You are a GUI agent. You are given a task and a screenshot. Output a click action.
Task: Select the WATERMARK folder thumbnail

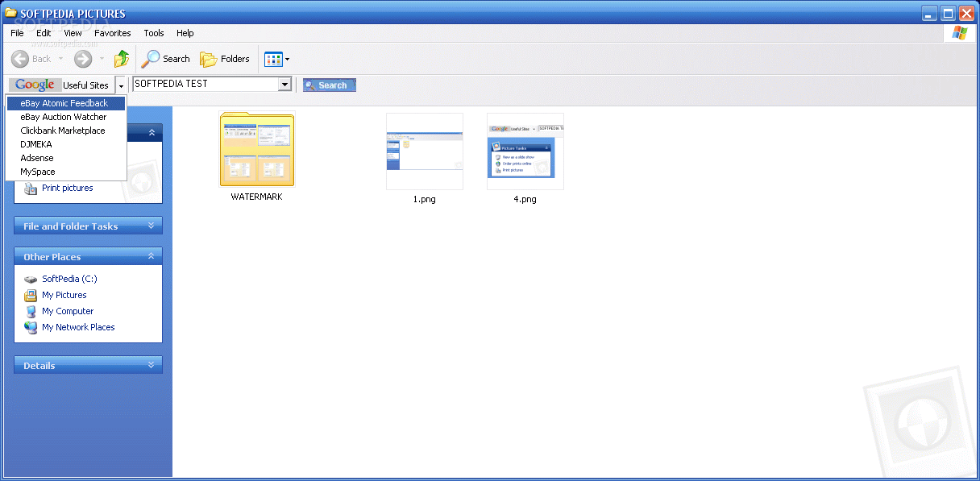(257, 150)
